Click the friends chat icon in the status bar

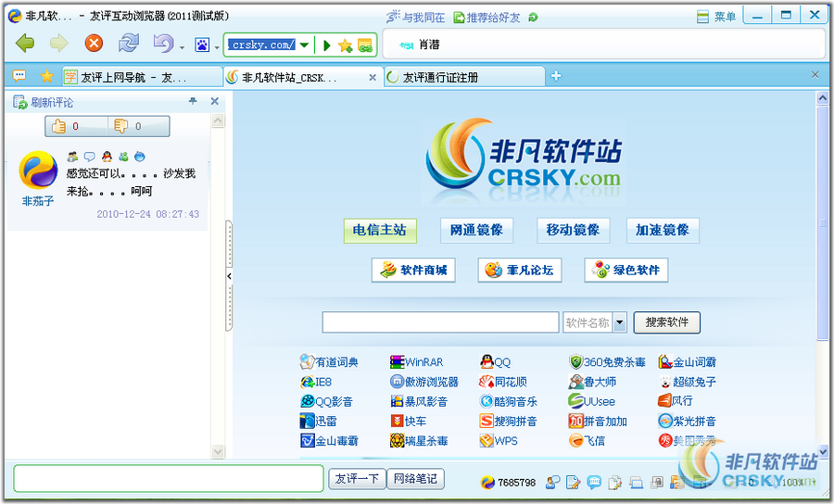pyautogui.click(x=552, y=482)
